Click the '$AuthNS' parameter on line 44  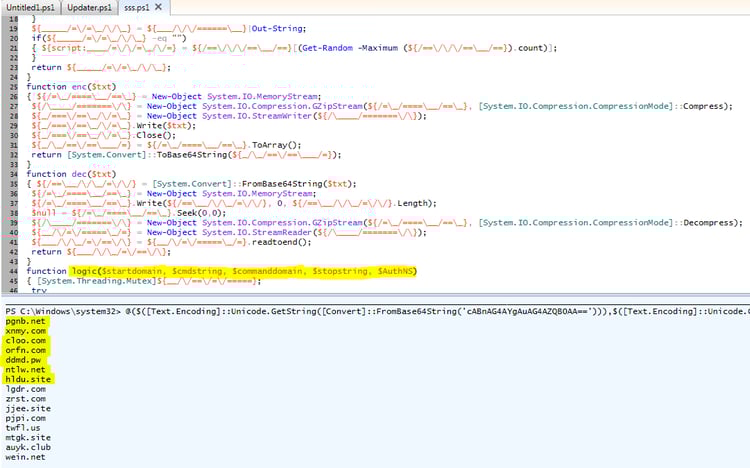(x=395, y=271)
